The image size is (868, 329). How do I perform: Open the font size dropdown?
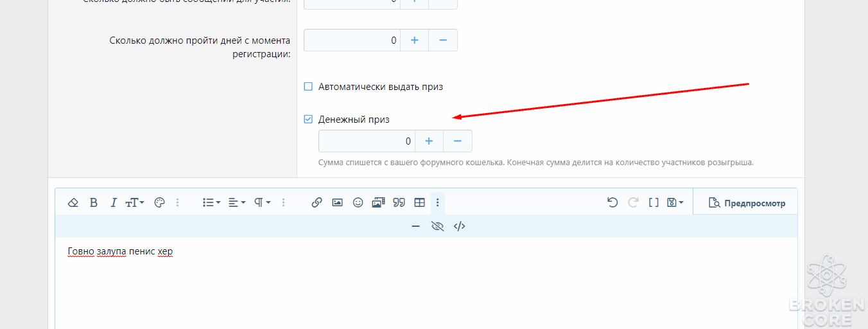(x=135, y=202)
